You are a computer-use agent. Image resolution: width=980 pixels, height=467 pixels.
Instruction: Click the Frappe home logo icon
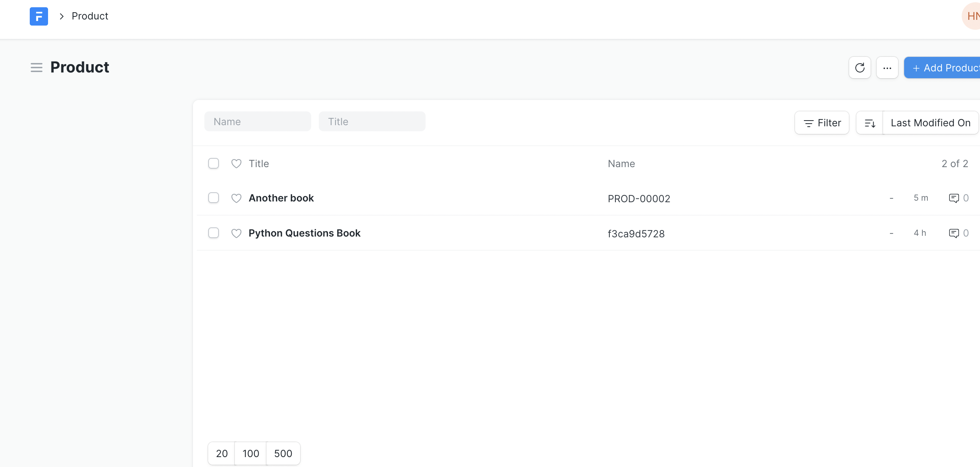click(x=39, y=16)
